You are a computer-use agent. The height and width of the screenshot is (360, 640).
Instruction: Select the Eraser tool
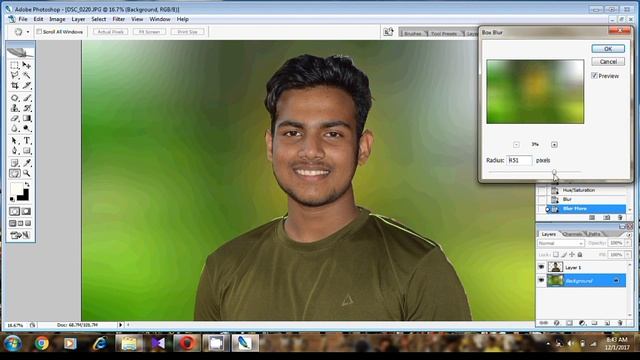click(15, 118)
